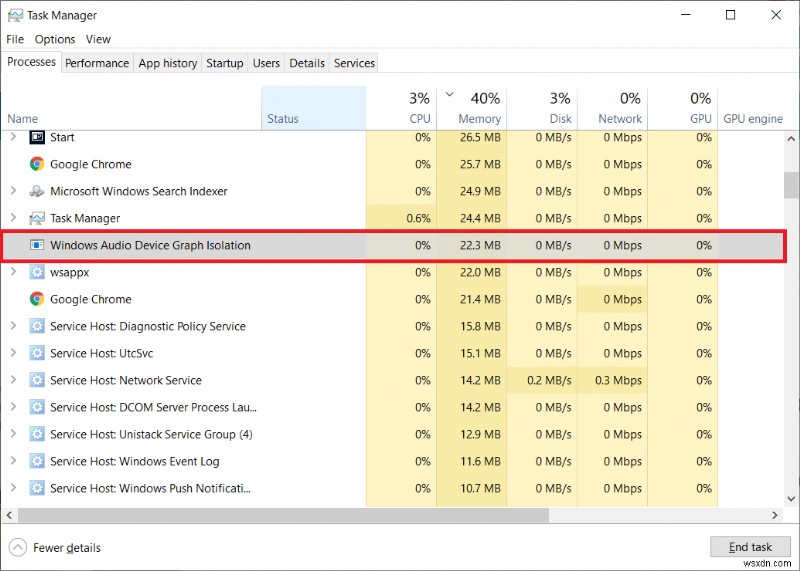Screen dimensions: 800x571
Task: Sort by the Network column header
Action: [613, 108]
